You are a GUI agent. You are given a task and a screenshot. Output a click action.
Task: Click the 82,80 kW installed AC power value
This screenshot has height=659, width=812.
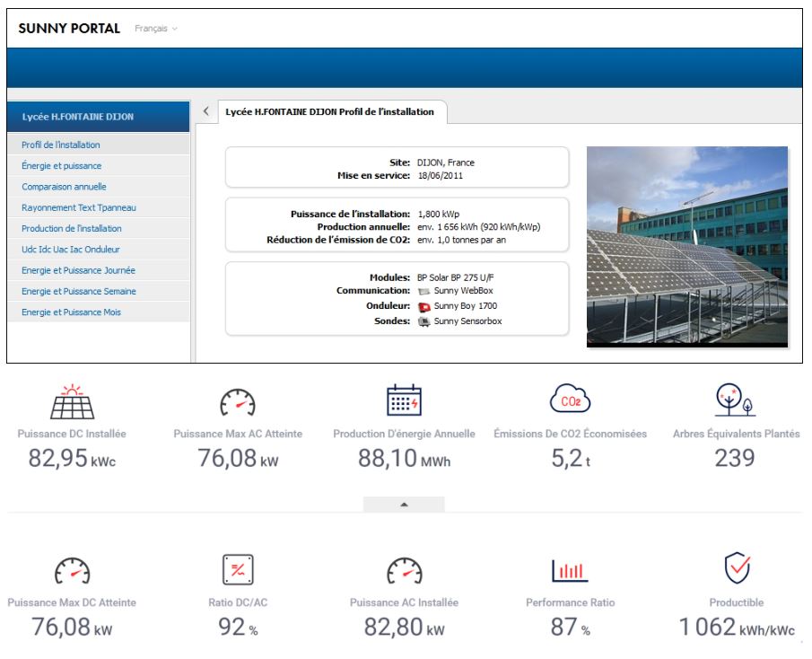(x=404, y=627)
